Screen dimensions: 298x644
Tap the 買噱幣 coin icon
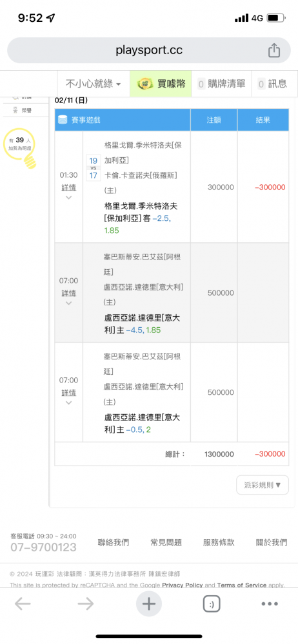144,84
